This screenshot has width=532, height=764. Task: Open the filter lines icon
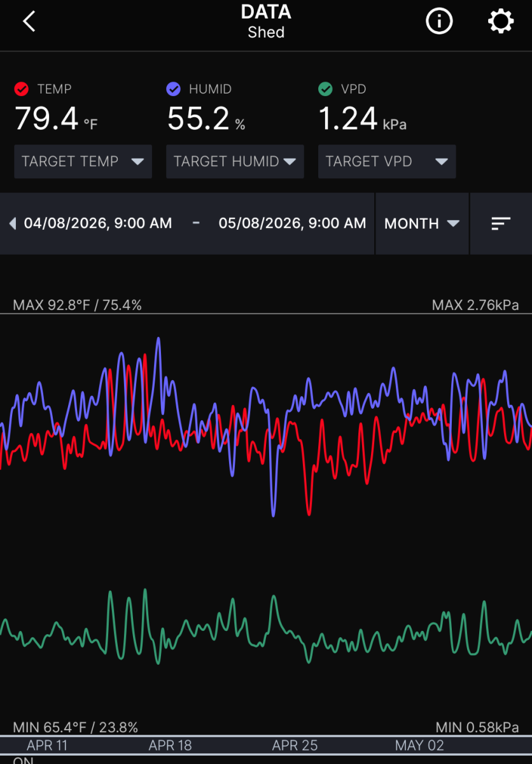501,223
